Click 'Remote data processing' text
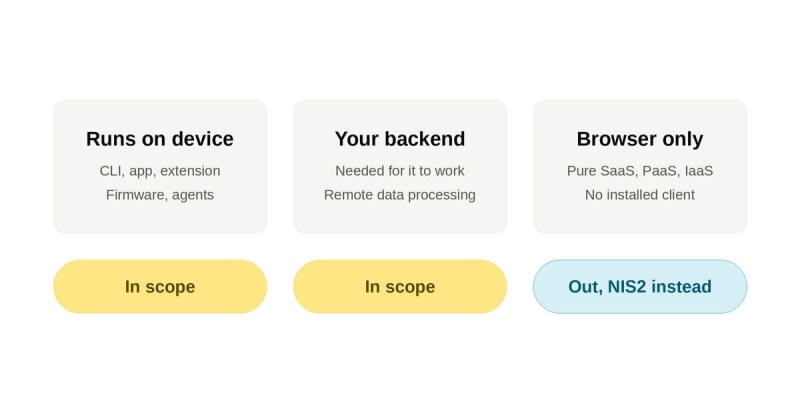800x413 pixels. (400, 195)
